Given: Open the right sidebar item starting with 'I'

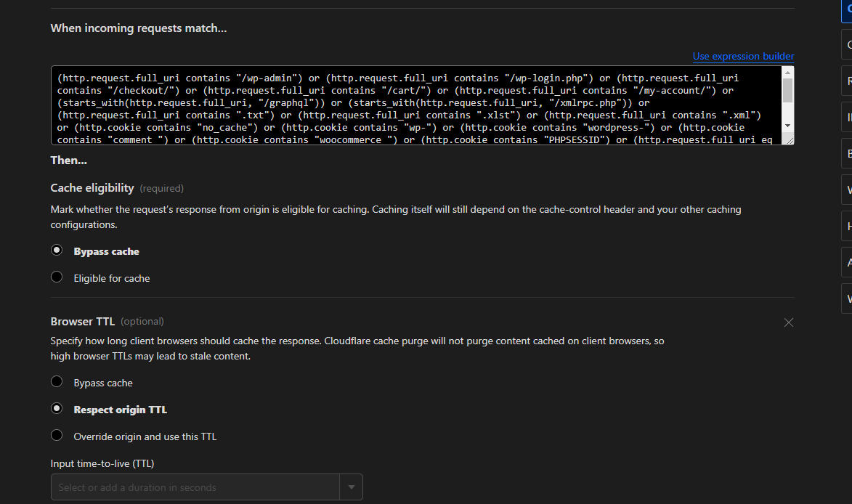Looking at the screenshot, I should 847,117.
